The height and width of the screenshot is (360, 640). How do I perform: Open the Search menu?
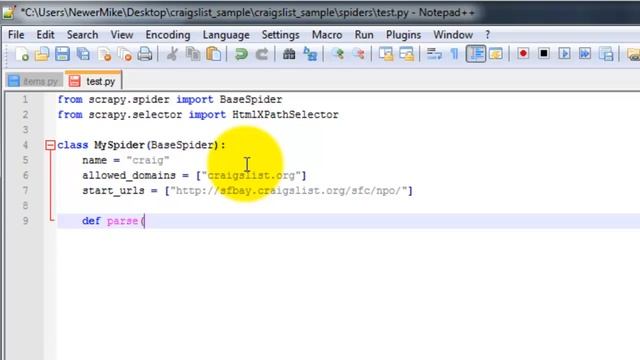click(x=82, y=35)
